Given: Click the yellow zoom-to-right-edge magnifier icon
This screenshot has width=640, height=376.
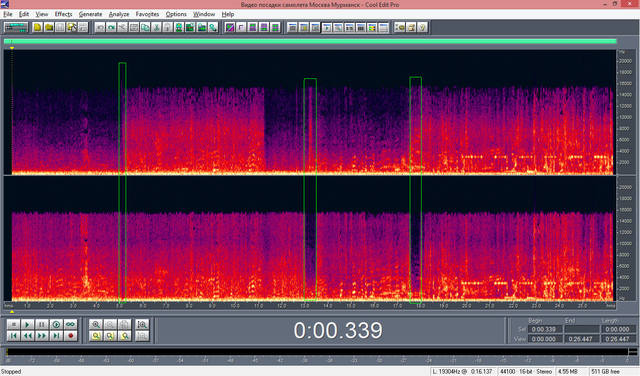Looking at the screenshot, I should pos(124,336).
